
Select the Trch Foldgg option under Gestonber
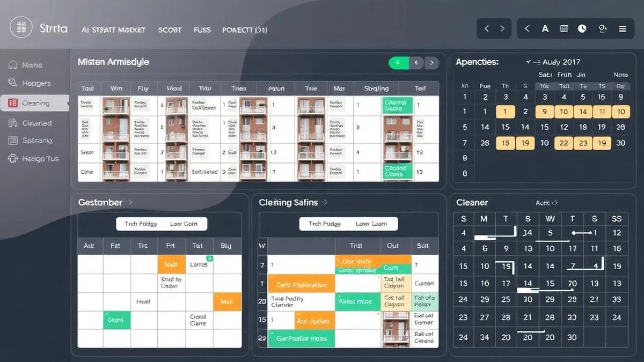coord(141,224)
